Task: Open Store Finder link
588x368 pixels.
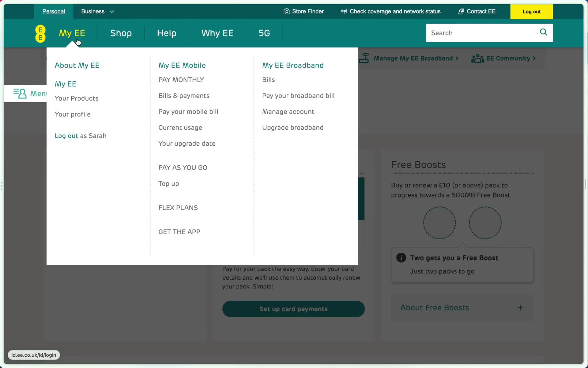Action: pyautogui.click(x=308, y=11)
